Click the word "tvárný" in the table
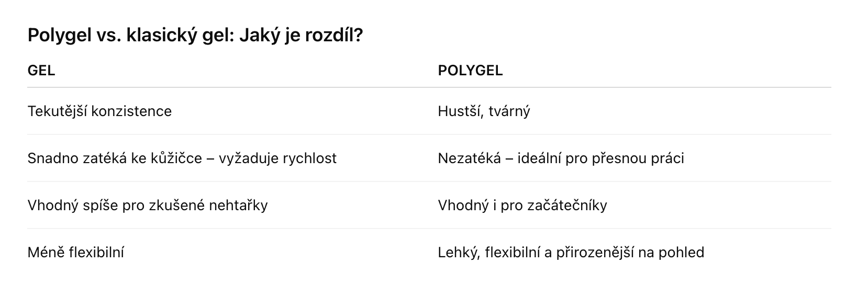 point(508,111)
